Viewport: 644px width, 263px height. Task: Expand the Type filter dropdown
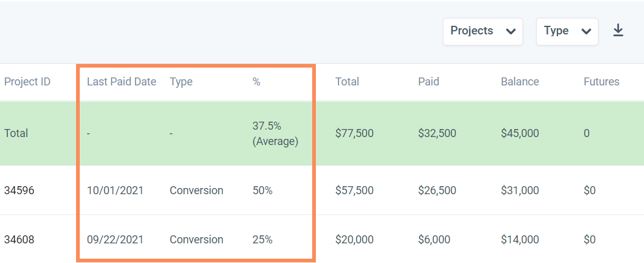[567, 31]
